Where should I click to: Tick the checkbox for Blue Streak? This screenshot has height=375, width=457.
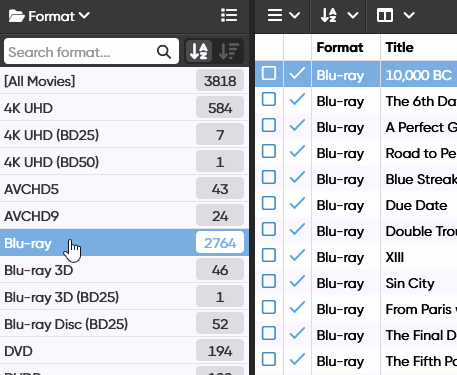[x=269, y=177]
